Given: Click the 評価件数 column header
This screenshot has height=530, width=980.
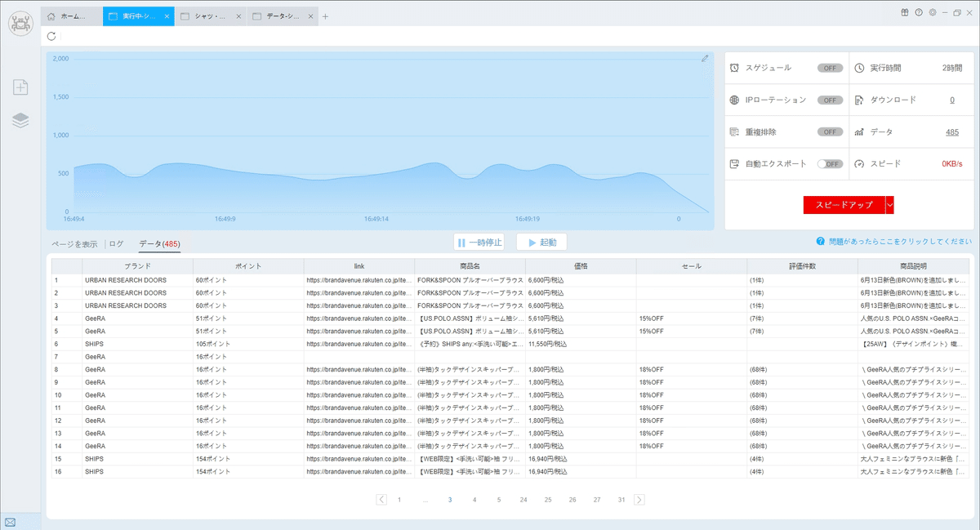Looking at the screenshot, I should [x=802, y=266].
